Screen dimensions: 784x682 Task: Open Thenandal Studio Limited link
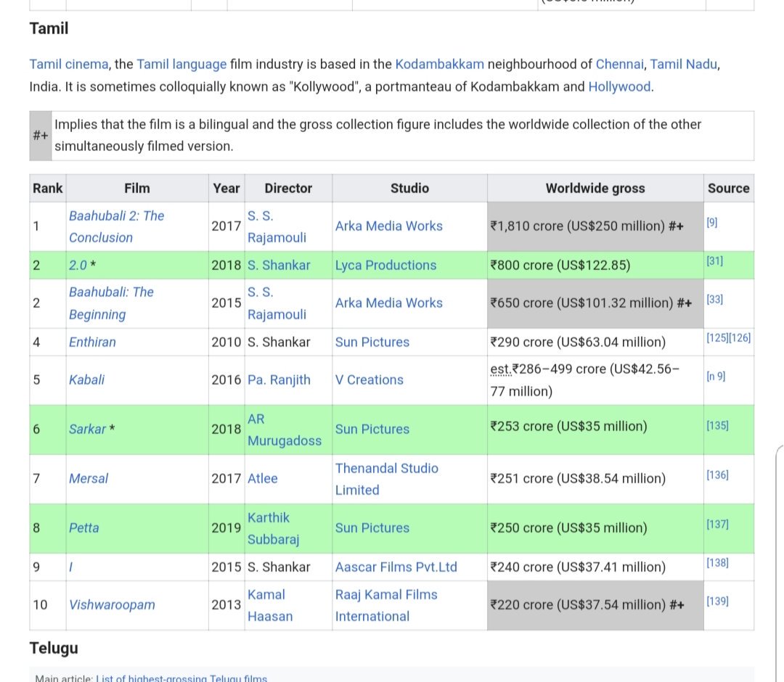coord(386,479)
